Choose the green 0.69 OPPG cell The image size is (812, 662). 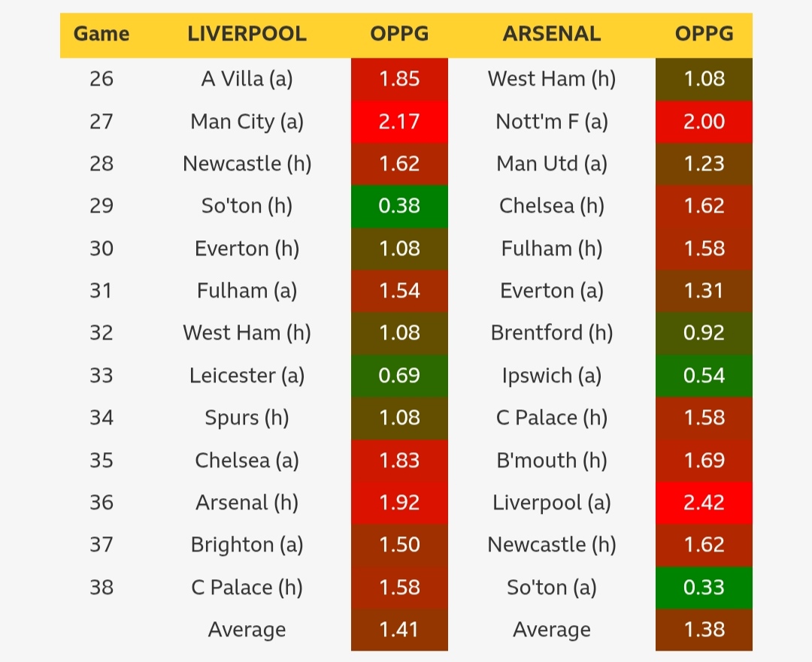399,376
